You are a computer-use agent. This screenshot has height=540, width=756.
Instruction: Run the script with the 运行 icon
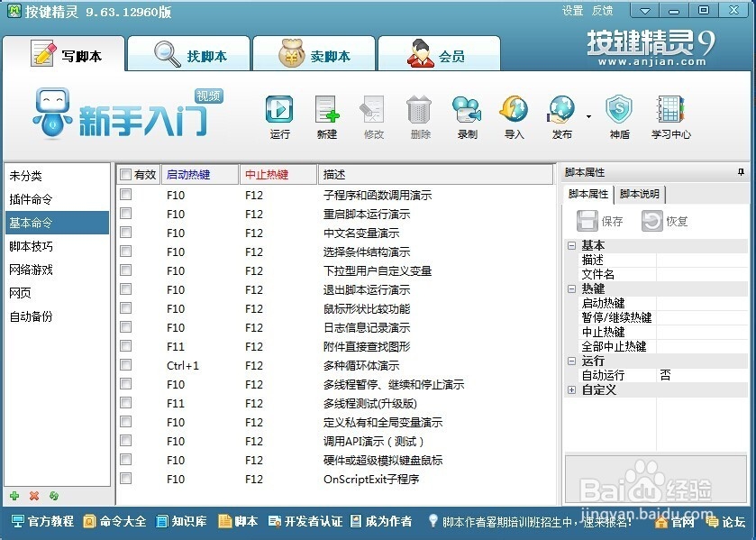point(278,115)
